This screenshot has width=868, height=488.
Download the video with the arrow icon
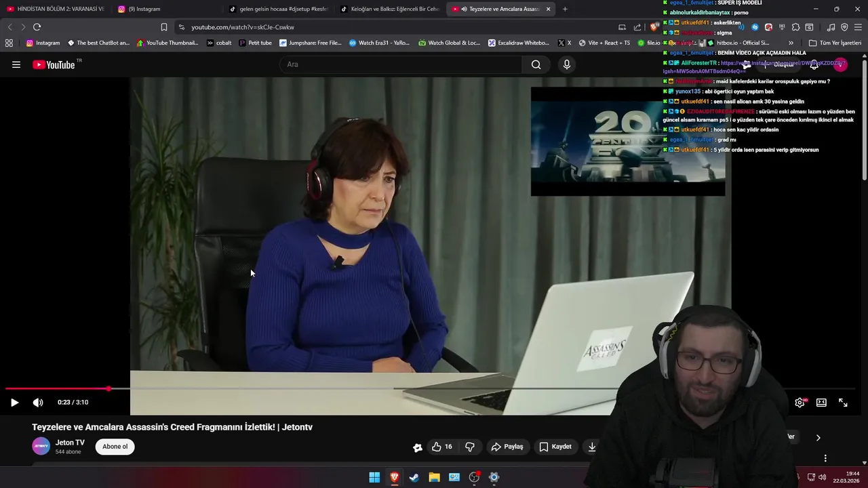tap(592, 447)
